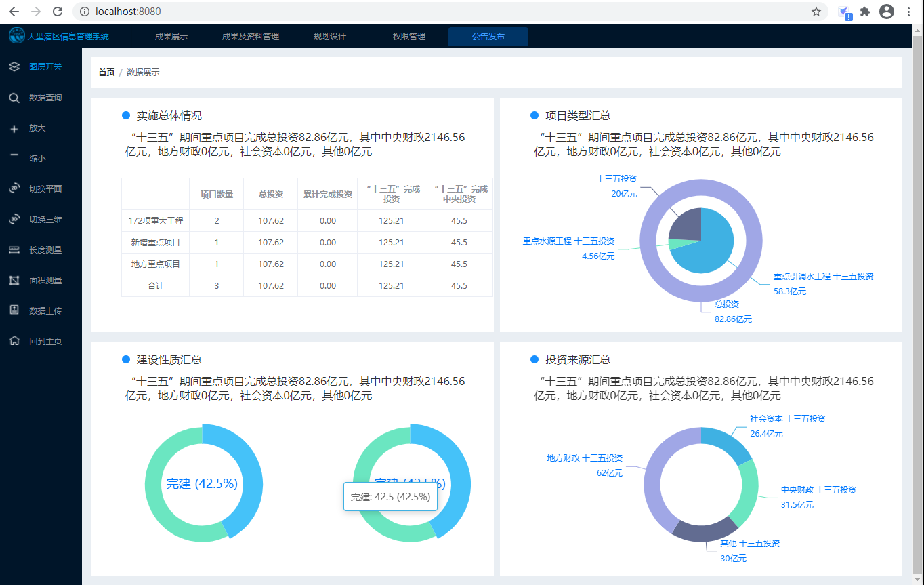Image resolution: width=924 pixels, height=585 pixels.
Task: Click the 累计完成投资 column header
Action: (x=328, y=195)
